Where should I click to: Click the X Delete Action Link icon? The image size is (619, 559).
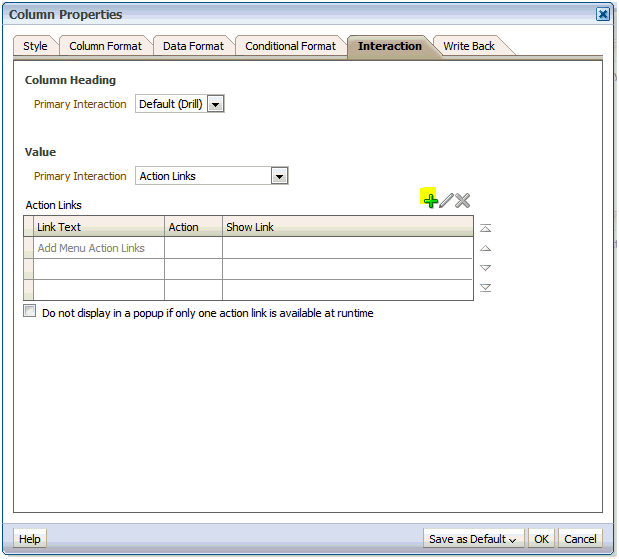(x=462, y=201)
